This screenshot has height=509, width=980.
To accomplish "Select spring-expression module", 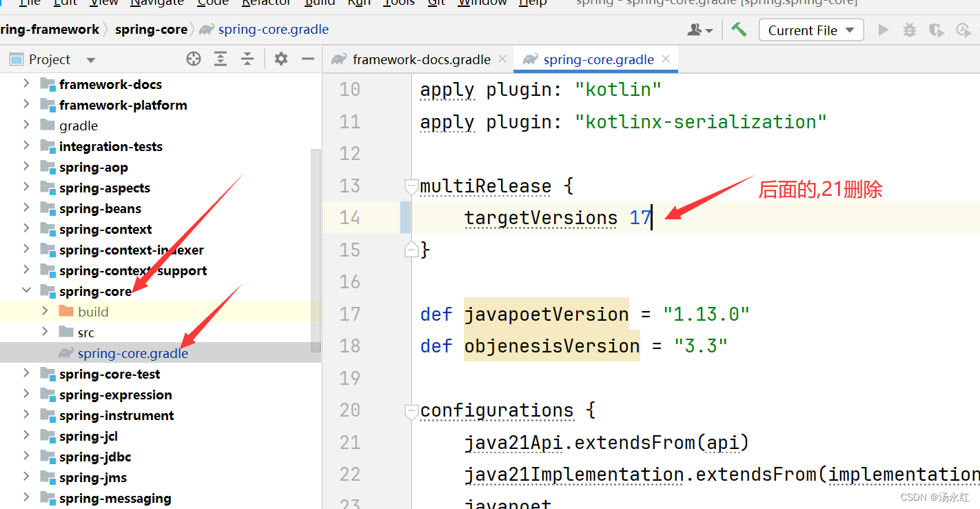I will point(116,395).
